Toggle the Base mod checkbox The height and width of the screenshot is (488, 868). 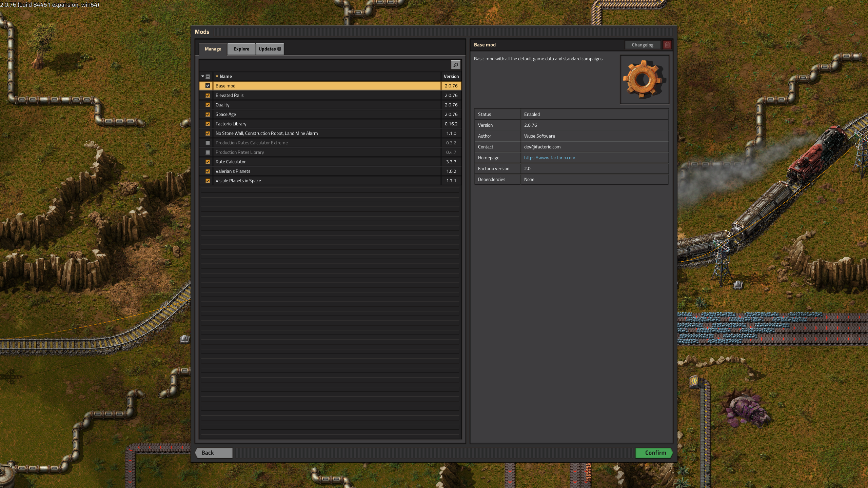(208, 86)
